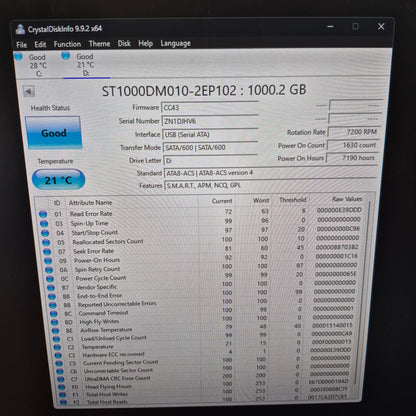Image resolution: width=416 pixels, height=416 pixels.
Task: Click the blue status orb for disk C:
Action: point(19,57)
